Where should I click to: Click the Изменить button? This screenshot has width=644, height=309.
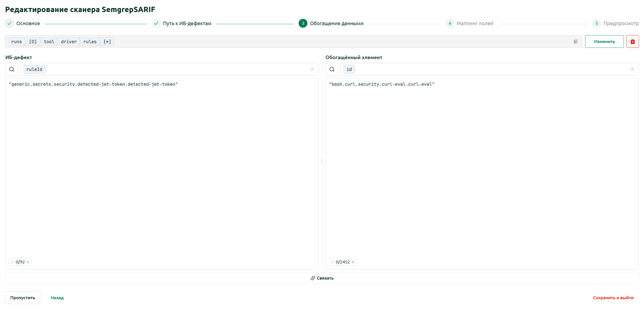coord(604,41)
